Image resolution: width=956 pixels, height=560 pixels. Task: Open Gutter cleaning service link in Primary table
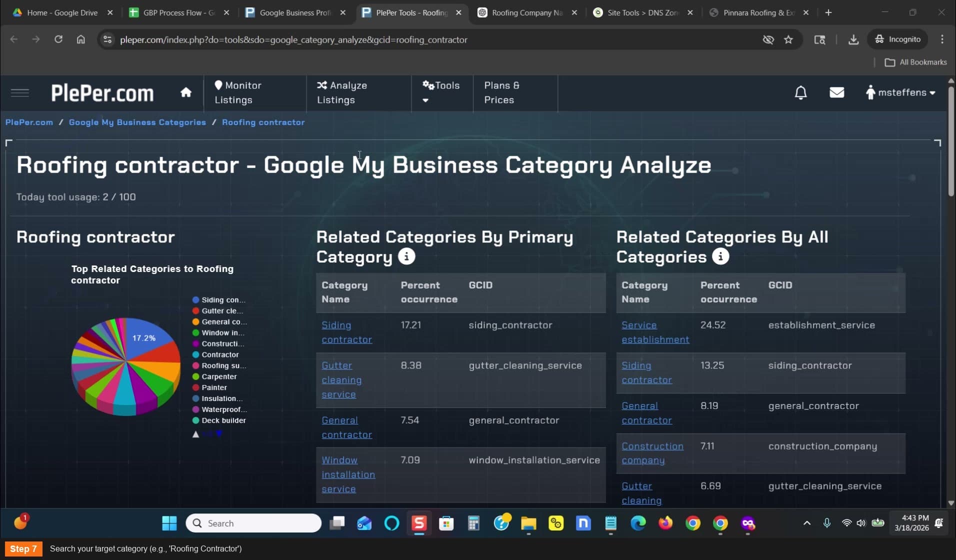coord(341,380)
